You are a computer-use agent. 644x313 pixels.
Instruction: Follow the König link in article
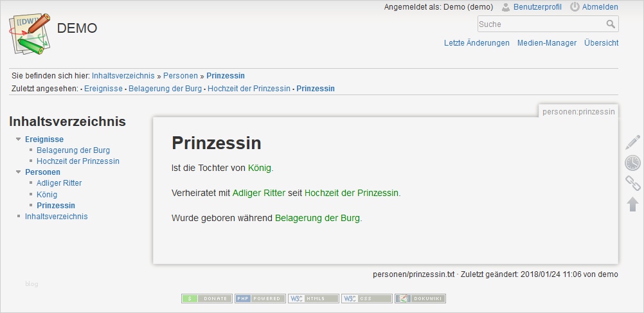(x=260, y=168)
